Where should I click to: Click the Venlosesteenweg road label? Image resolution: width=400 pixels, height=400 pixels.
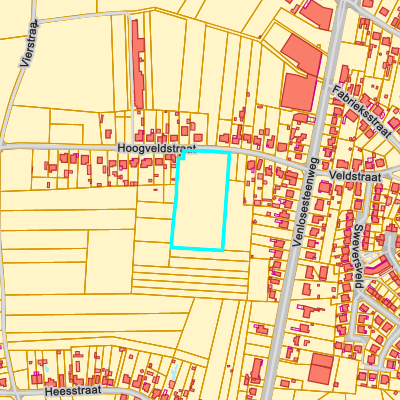[x=306, y=202]
